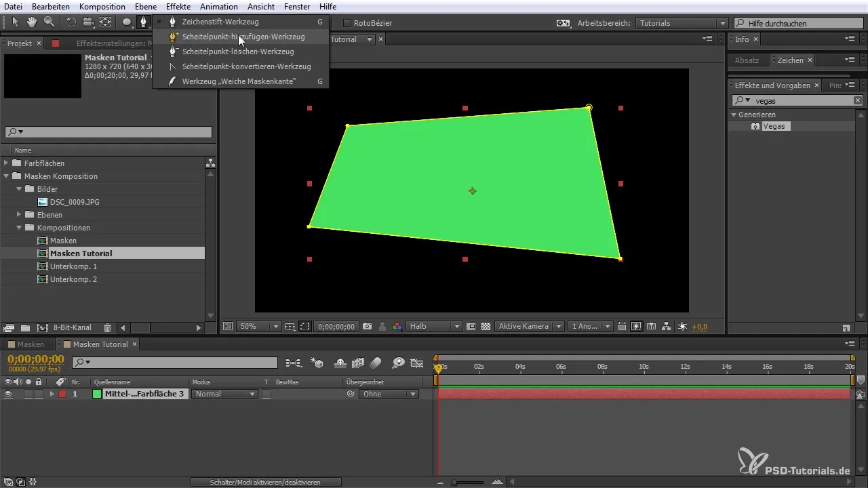Image resolution: width=868 pixels, height=488 pixels.
Task: Open the interpret footage icon
Action: 9,327
